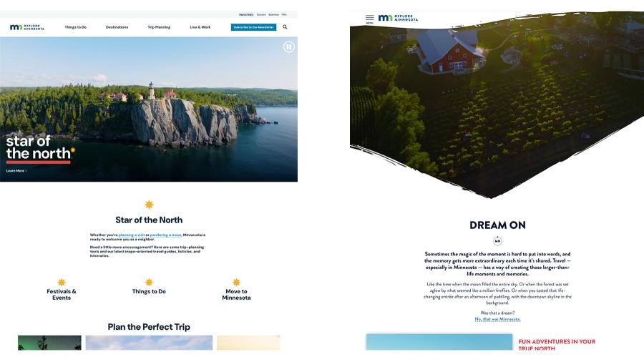Viewport: 644px width, 362px height.
Task: Click 'No, that was Minnesota.' link
Action: point(497,319)
